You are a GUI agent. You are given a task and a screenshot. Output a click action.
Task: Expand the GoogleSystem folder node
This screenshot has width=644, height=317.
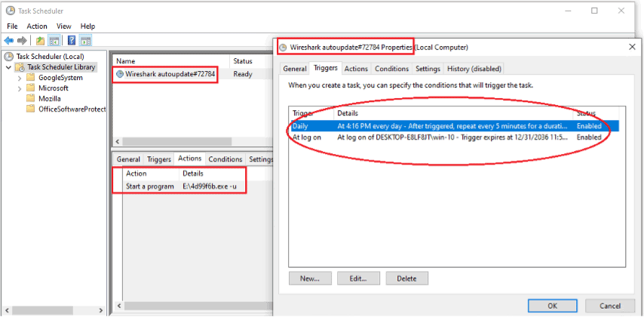point(20,78)
